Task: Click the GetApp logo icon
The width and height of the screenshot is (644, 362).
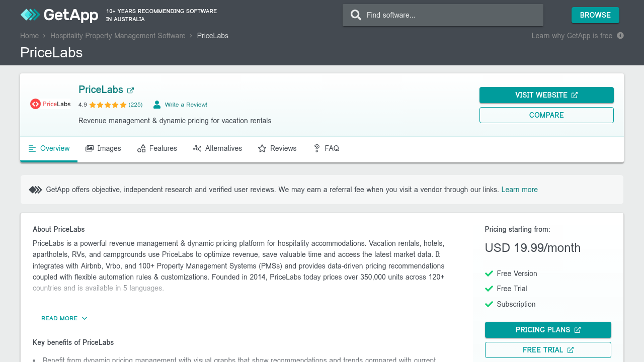Action: point(30,15)
